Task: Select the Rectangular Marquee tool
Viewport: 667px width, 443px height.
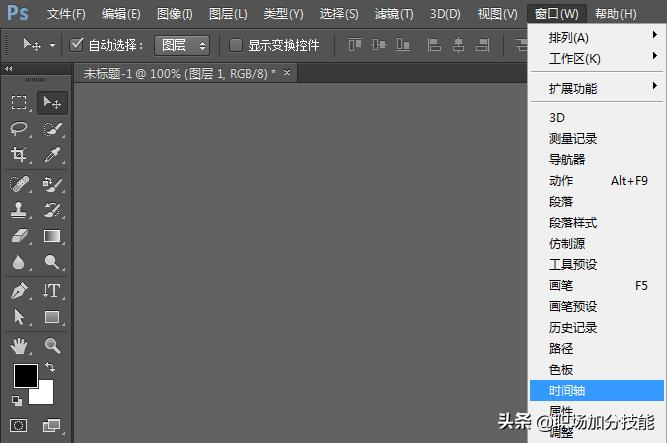Action: 19,103
